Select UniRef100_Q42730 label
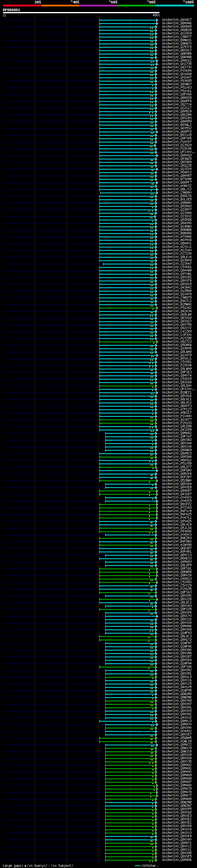Image resolution: width=197 pixels, height=868 pixels. 177,67
